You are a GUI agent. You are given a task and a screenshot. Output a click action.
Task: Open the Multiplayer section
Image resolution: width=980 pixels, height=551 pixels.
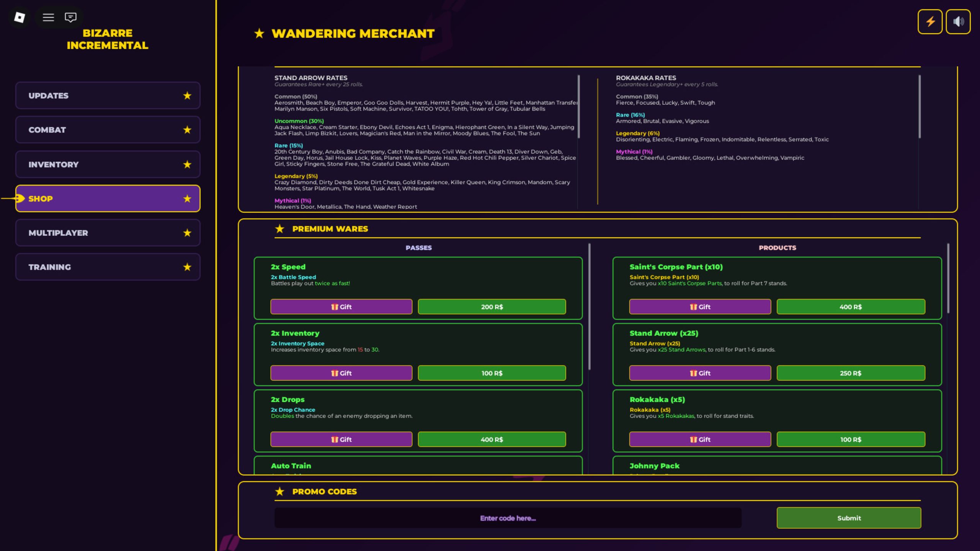[x=108, y=233]
